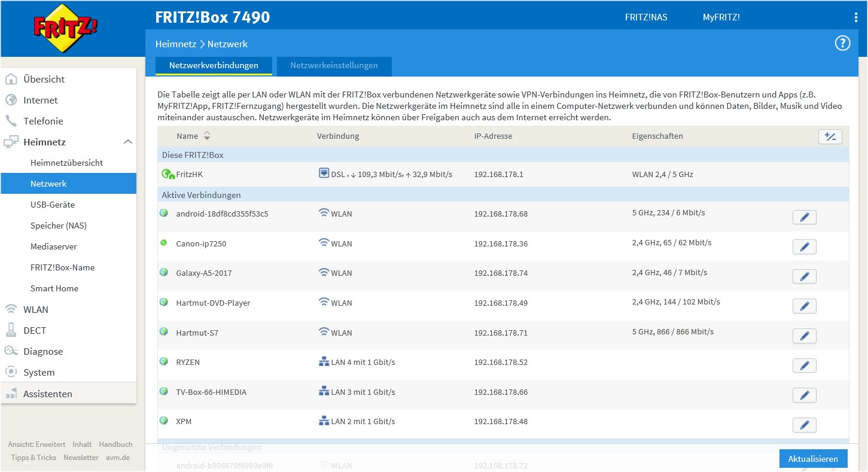Image resolution: width=868 pixels, height=472 pixels.
Task: Edit the TV-Box-66-HIMEDIA entry
Action: (804, 395)
